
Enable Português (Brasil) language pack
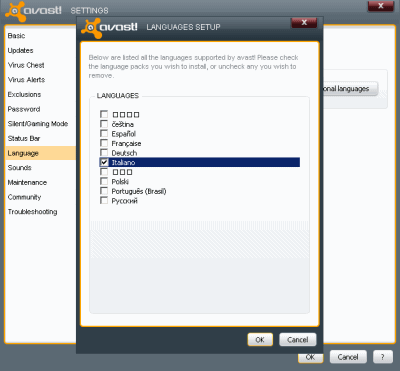tap(104, 191)
